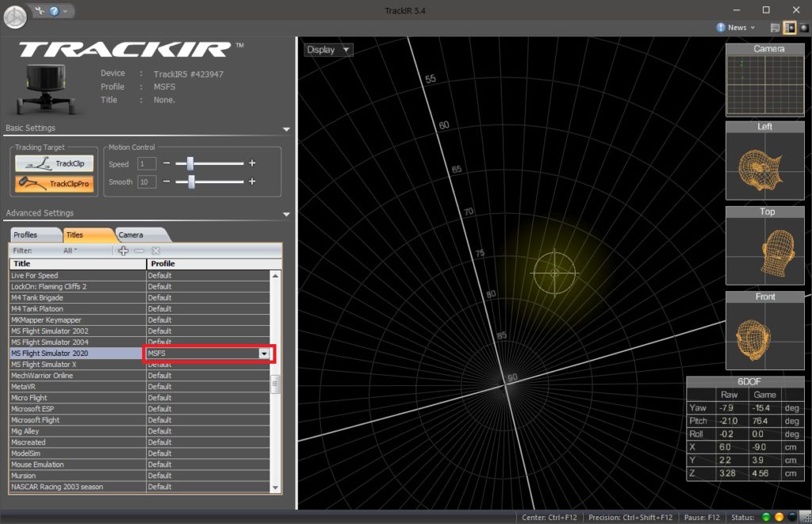Select the MechWarrior Online title row

(x=140, y=376)
